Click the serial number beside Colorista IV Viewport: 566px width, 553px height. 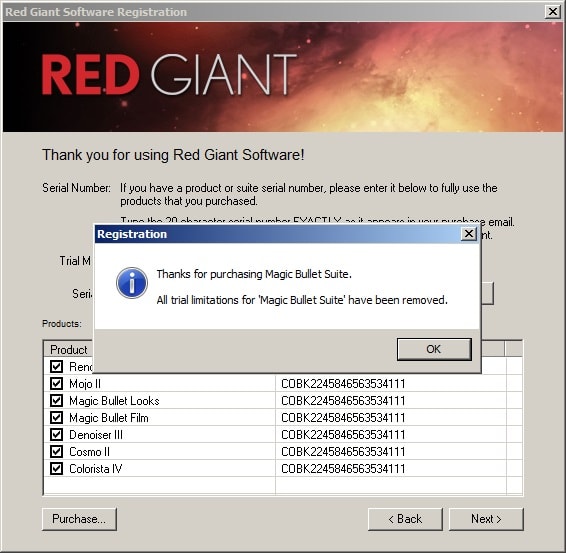pyautogui.click(x=343, y=469)
